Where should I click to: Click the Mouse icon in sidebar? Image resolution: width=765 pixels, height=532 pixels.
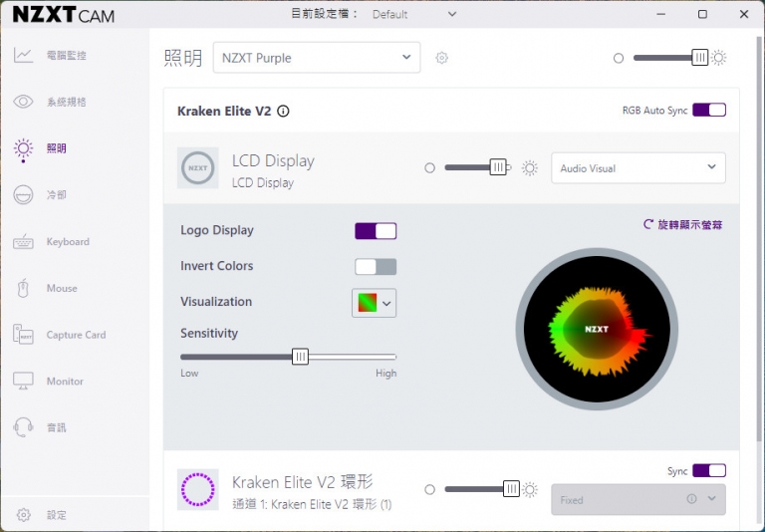click(23, 288)
